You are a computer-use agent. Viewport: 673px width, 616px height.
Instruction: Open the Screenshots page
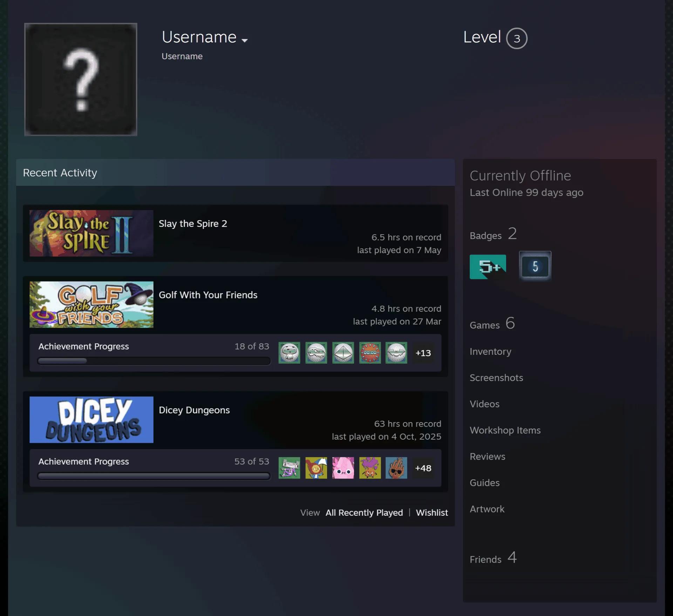pyautogui.click(x=496, y=378)
